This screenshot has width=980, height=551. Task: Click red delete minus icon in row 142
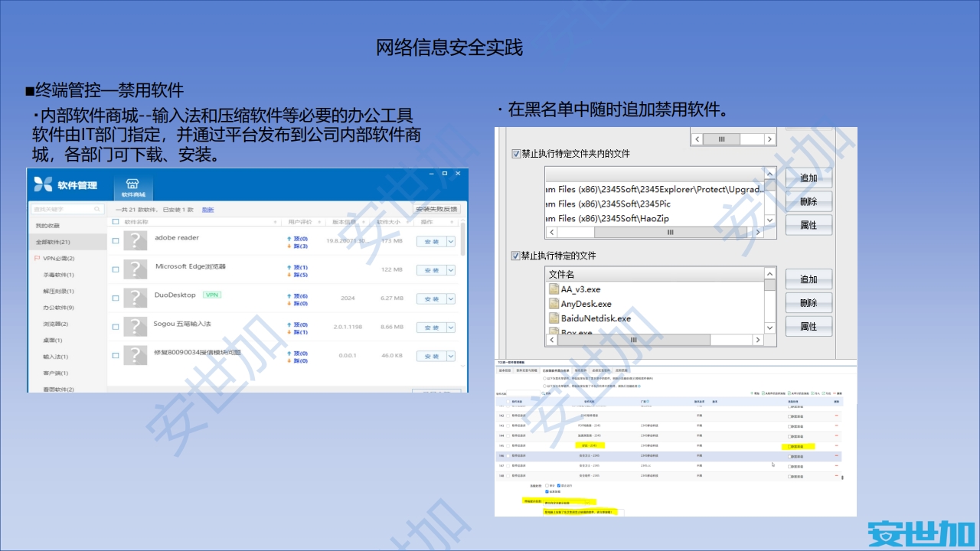click(837, 414)
